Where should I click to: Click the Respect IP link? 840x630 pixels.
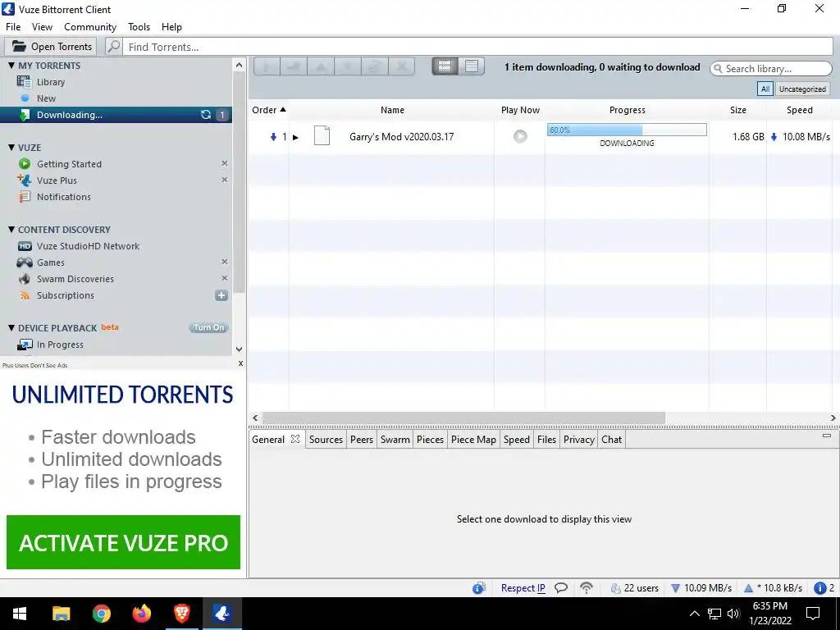pos(523,587)
